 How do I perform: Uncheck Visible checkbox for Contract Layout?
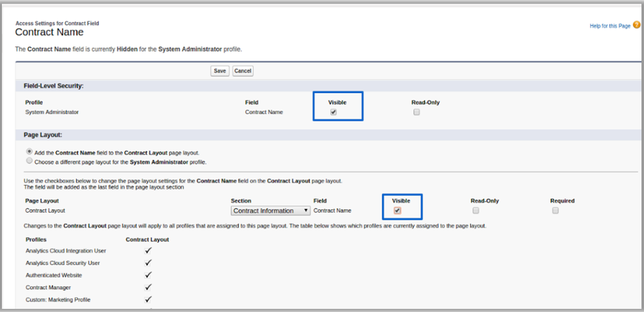click(x=398, y=211)
